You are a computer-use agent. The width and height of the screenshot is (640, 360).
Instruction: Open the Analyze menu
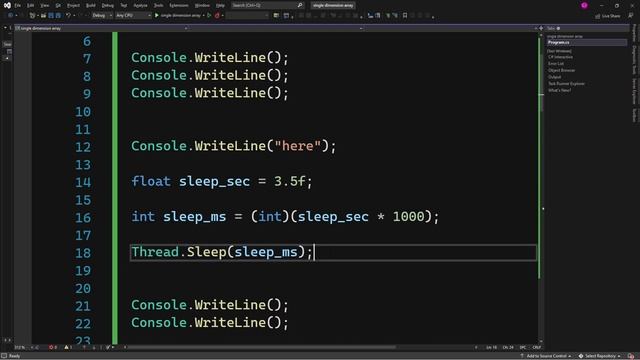click(140, 5)
